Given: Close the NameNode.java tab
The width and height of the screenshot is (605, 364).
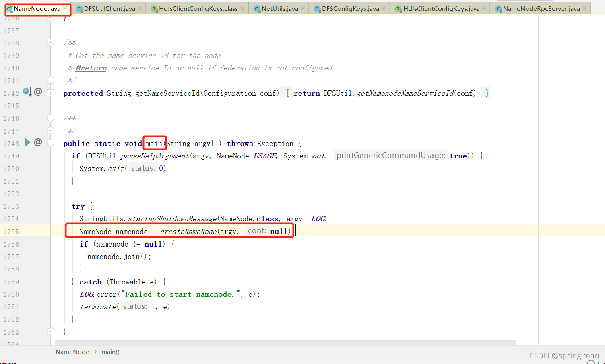Looking at the screenshot, I should pyautogui.click(x=65, y=8).
